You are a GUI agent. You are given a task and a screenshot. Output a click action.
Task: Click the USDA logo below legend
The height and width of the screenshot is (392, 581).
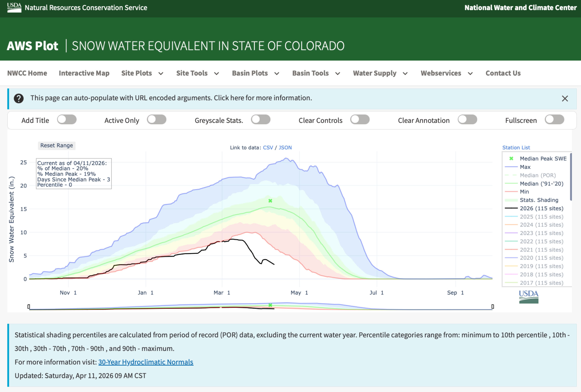coord(529,297)
